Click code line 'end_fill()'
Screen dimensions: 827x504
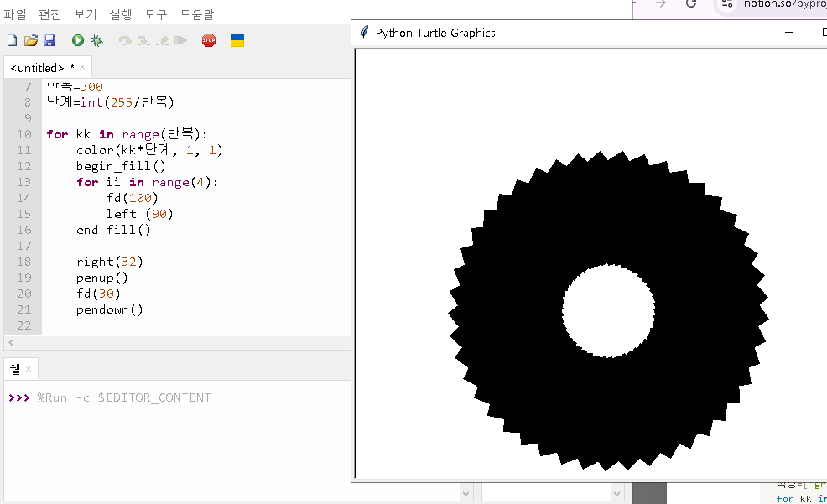pyautogui.click(x=113, y=230)
